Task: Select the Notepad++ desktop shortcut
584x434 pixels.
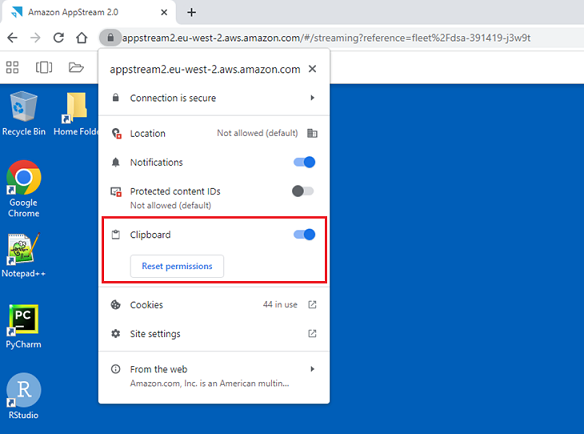Action: pos(23,256)
